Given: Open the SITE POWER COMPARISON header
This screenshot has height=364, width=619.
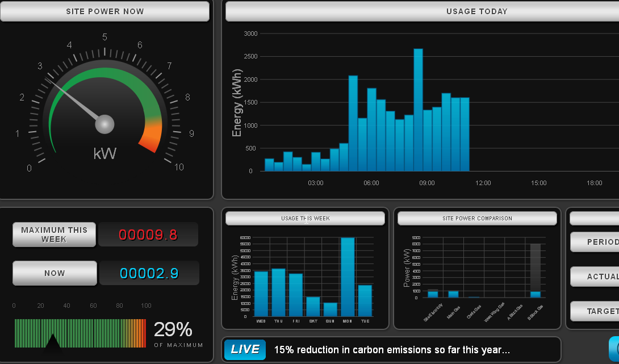Looking at the screenshot, I should coord(477,218).
